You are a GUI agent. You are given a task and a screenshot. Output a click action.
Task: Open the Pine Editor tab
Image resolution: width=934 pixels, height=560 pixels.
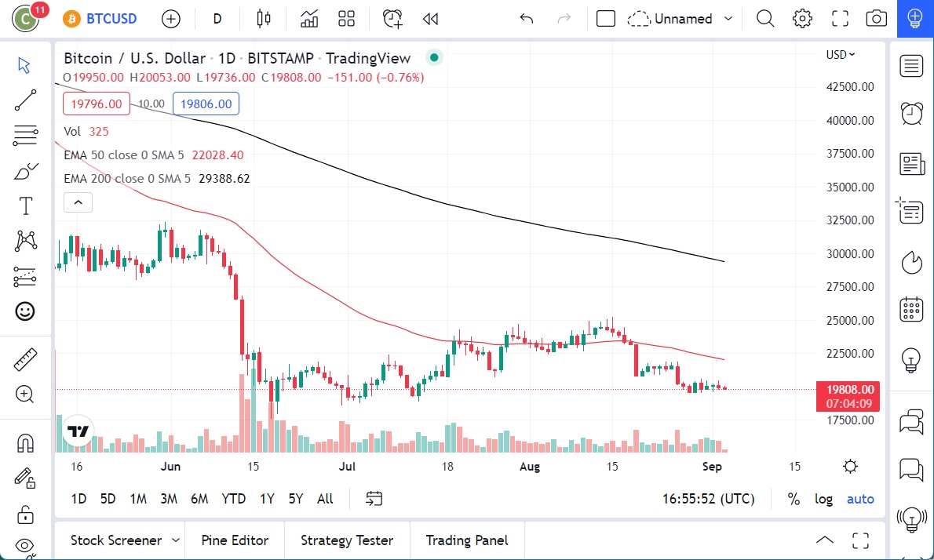235,540
